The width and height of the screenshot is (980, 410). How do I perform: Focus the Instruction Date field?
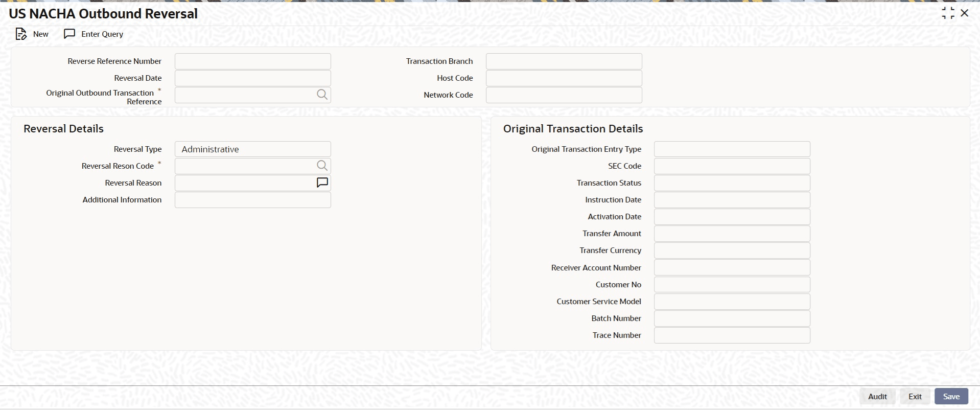coord(732,200)
